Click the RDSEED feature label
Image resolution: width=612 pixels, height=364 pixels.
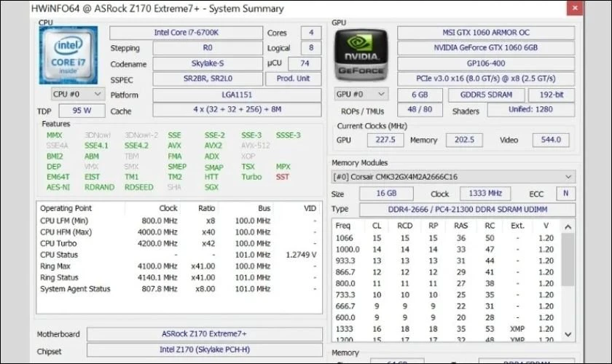click(139, 187)
